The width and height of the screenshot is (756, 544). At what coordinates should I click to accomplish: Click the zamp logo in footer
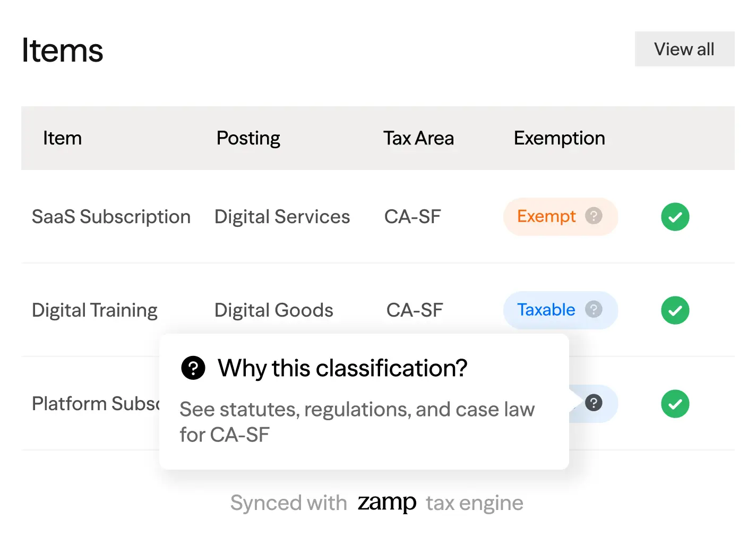[386, 503]
